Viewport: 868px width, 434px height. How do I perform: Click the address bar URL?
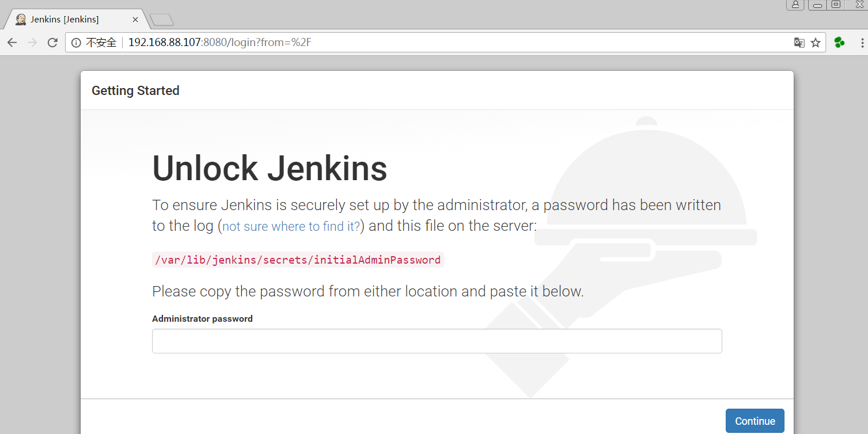219,43
